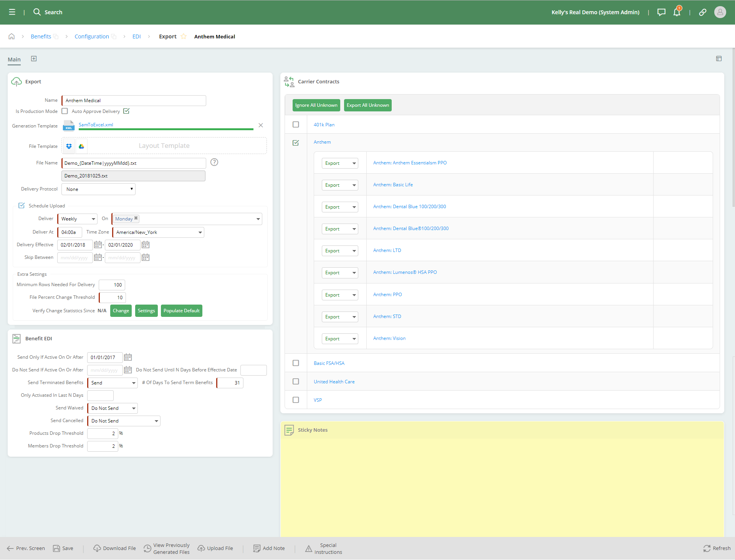Refresh the page with Refresh button
Screen dimensions: 735x560
tap(717, 548)
